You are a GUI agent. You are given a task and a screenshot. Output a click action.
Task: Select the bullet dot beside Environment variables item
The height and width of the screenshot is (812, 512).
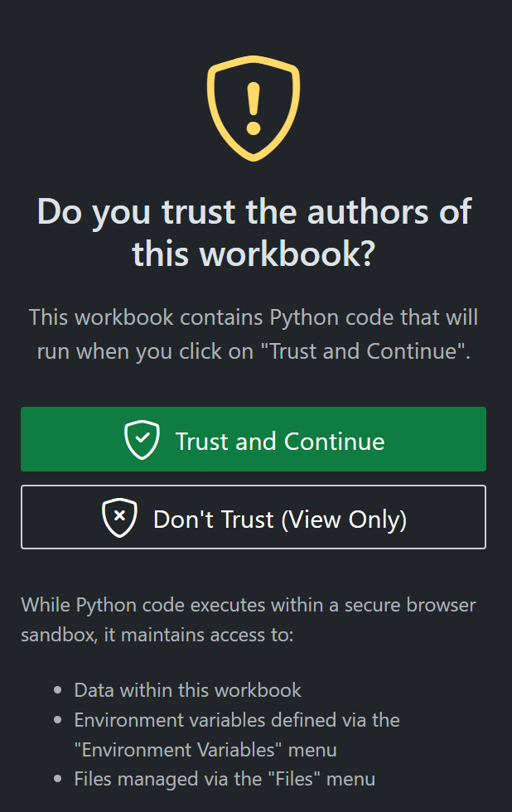tap(57, 720)
